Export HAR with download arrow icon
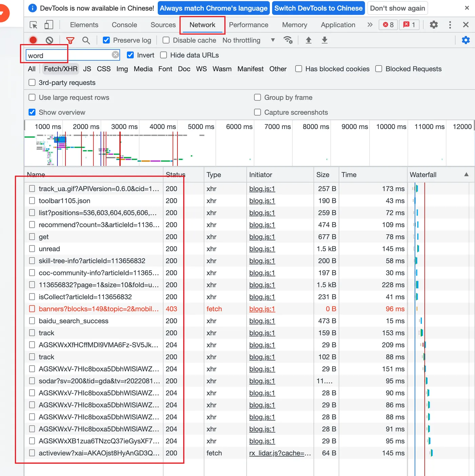This screenshot has width=475, height=476. click(x=325, y=40)
